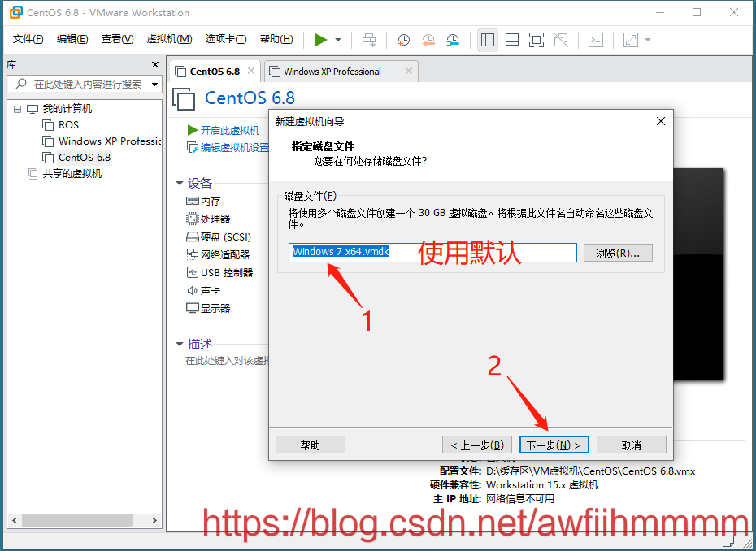Select the CentOS 6.8 tab
Screen dimensions: 756x551
[215, 72]
